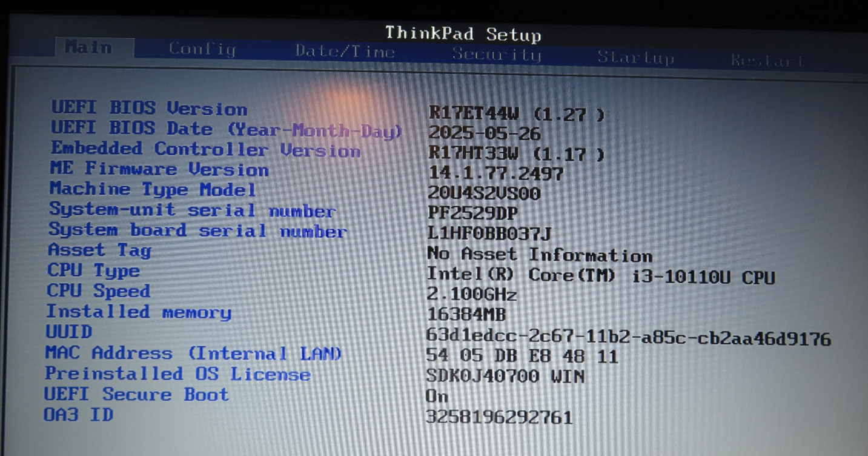Select System-unit serial number label
Viewport: 868px width, 456px height.
tap(192, 210)
